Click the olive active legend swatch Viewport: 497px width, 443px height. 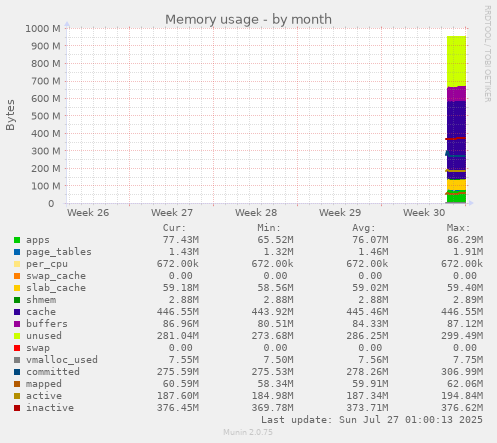17,396
